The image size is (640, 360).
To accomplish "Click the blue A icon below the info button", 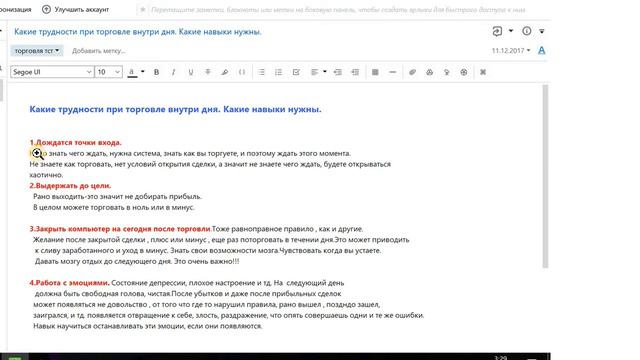I will pyautogui.click(x=542, y=51).
